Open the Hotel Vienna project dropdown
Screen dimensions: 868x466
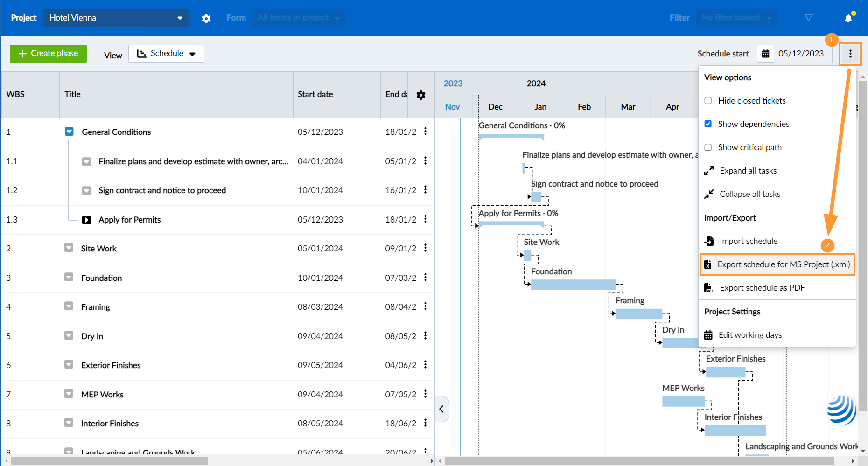pyautogui.click(x=116, y=18)
